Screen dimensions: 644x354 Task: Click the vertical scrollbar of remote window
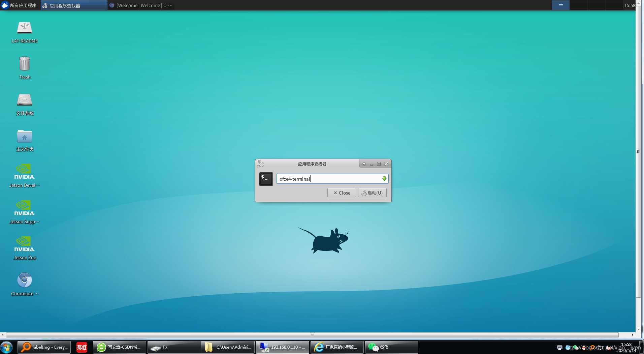tap(638, 152)
